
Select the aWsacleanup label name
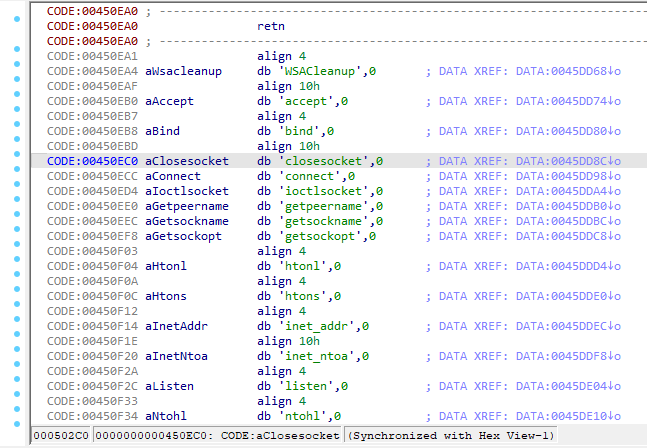184,72
